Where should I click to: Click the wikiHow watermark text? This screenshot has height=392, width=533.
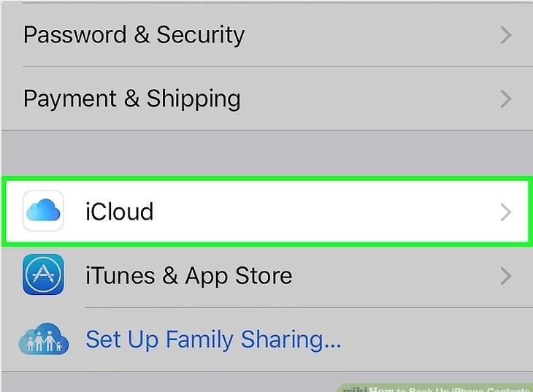[x=437, y=387]
